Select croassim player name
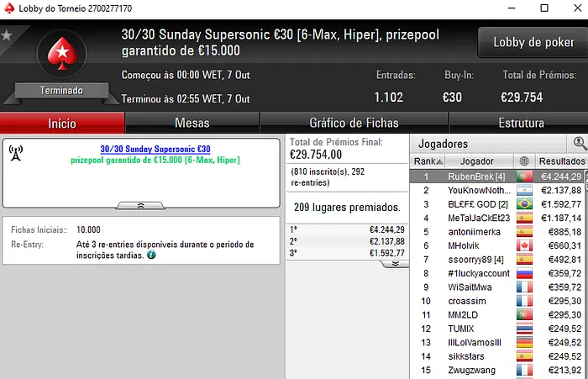The height and width of the screenshot is (379, 588). pyautogui.click(x=467, y=302)
